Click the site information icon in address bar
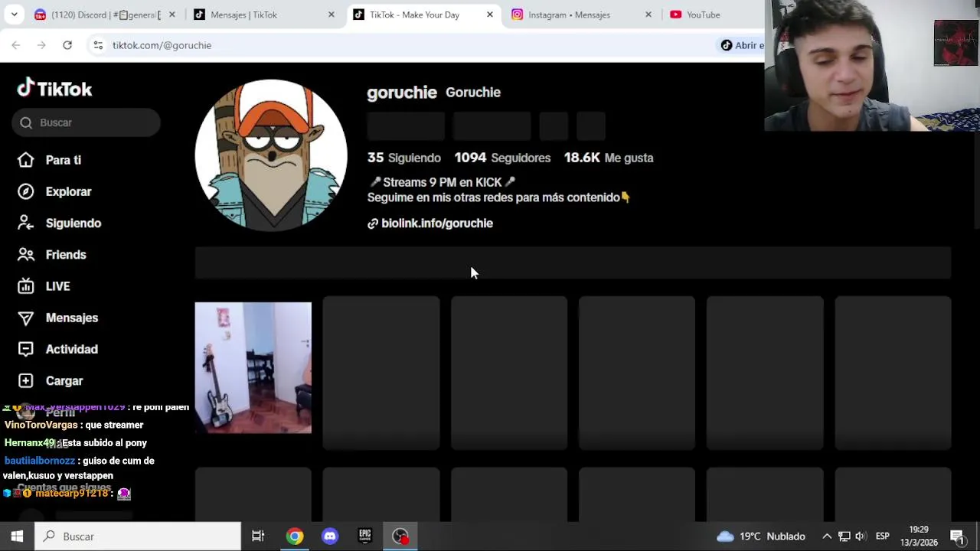Viewport: 980px width, 551px height. [98, 45]
